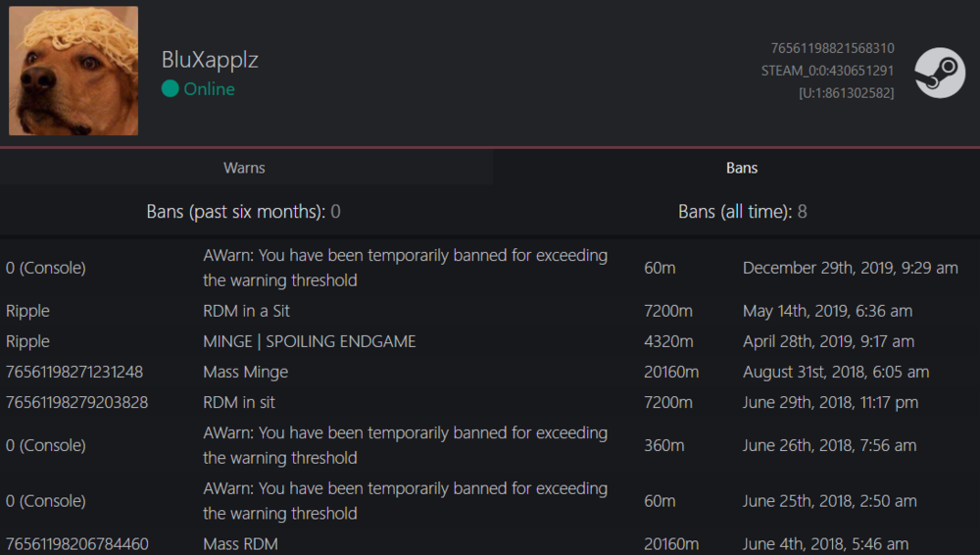
Task: Click the green Online status dot
Action: tap(171, 89)
